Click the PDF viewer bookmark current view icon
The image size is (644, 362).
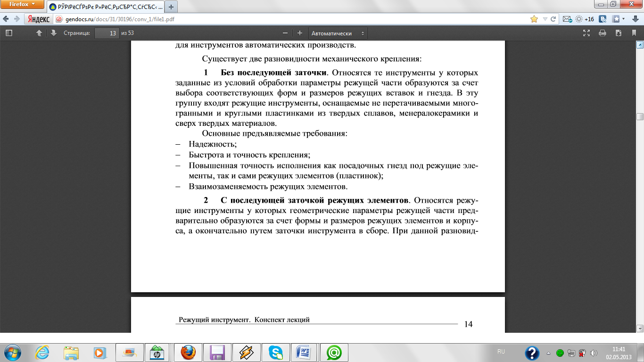coord(634,33)
